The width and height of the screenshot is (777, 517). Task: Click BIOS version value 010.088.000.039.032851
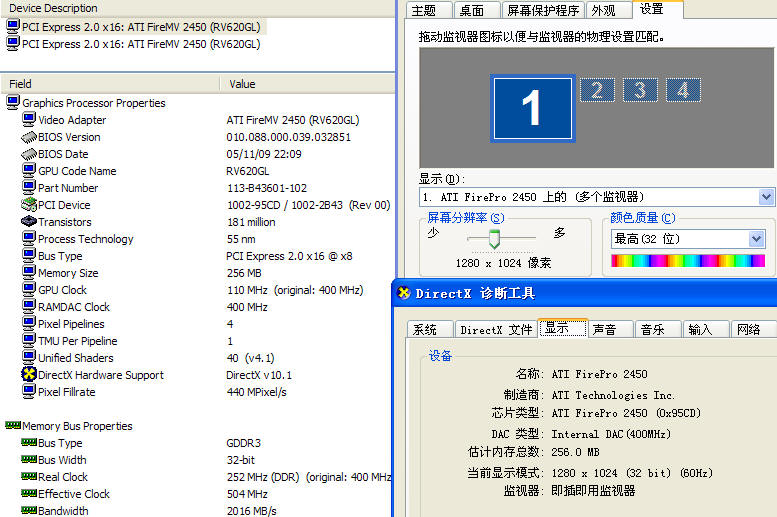click(288, 137)
